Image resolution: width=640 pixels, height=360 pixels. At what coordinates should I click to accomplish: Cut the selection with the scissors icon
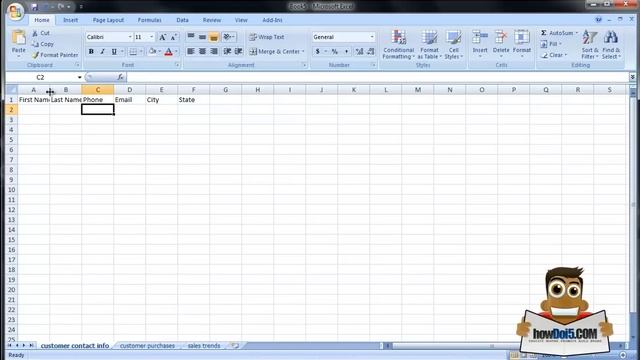(36, 33)
